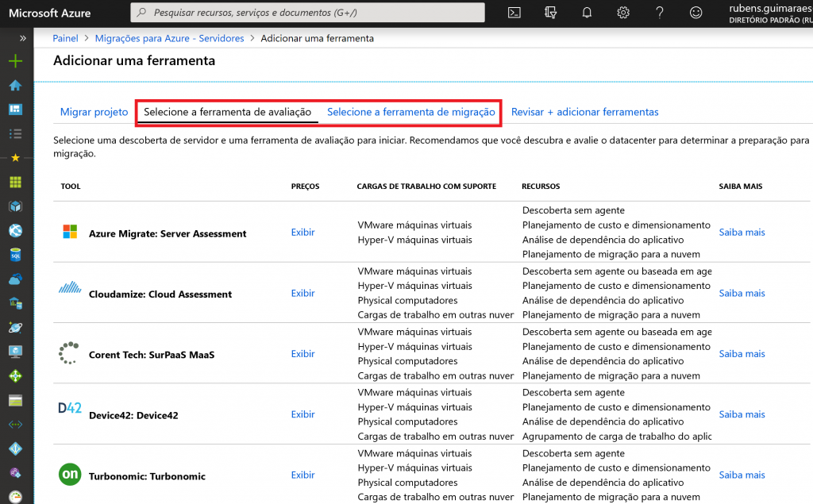Expand the left sidebar menu

(x=23, y=38)
